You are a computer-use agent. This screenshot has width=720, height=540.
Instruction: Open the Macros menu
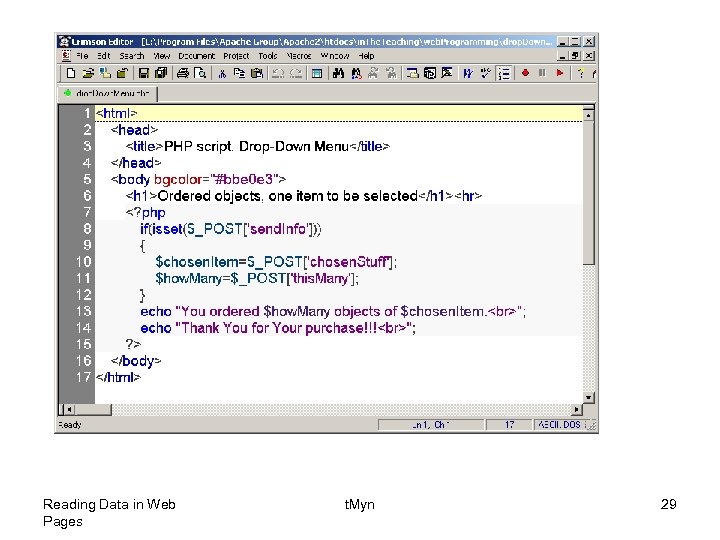(x=299, y=56)
